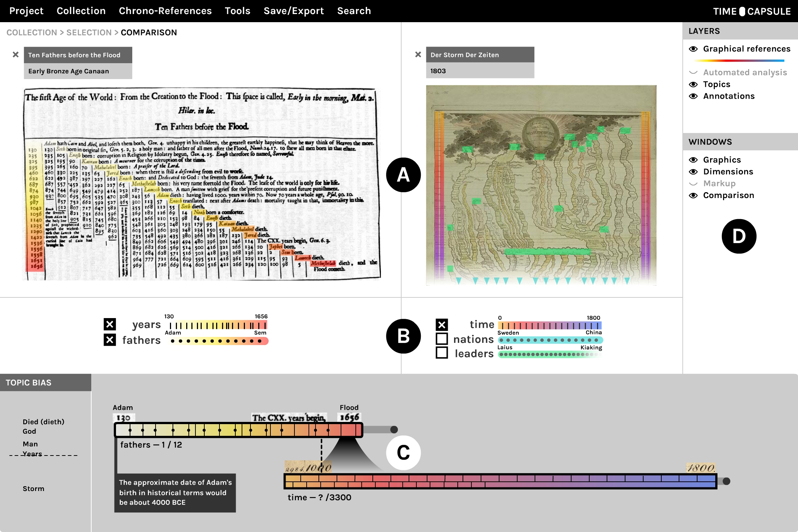The image size is (798, 532).
Task: Toggle Dimensions window visibility
Action: (x=693, y=171)
